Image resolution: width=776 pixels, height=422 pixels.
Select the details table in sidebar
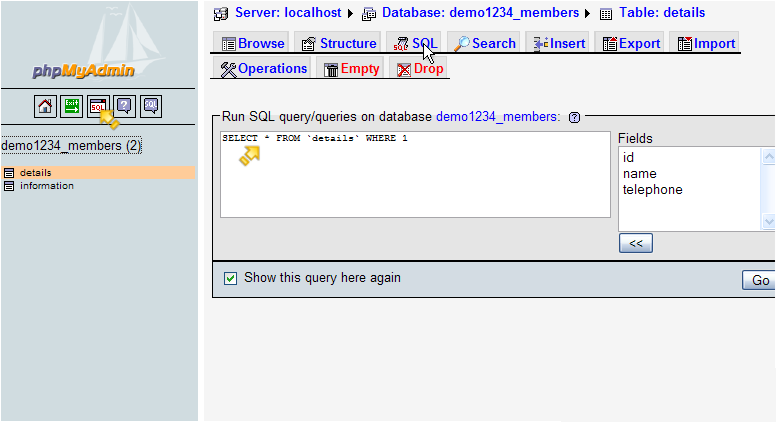(x=36, y=173)
